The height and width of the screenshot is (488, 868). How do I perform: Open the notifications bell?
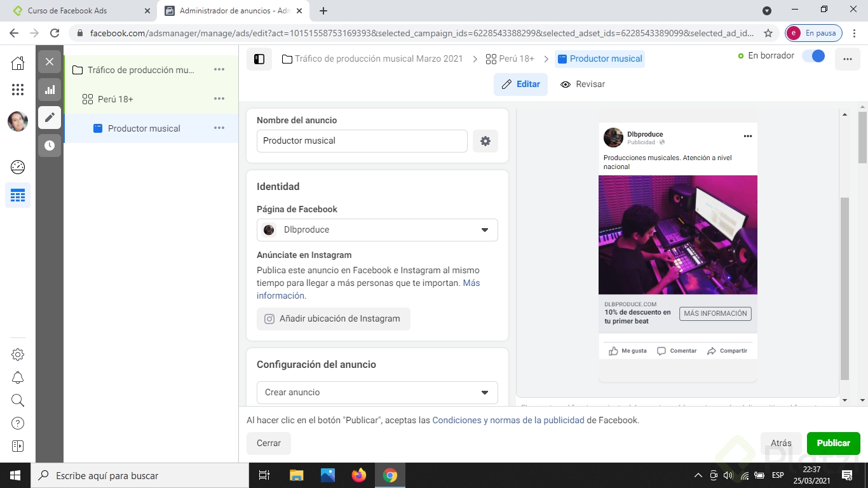pos(18,377)
